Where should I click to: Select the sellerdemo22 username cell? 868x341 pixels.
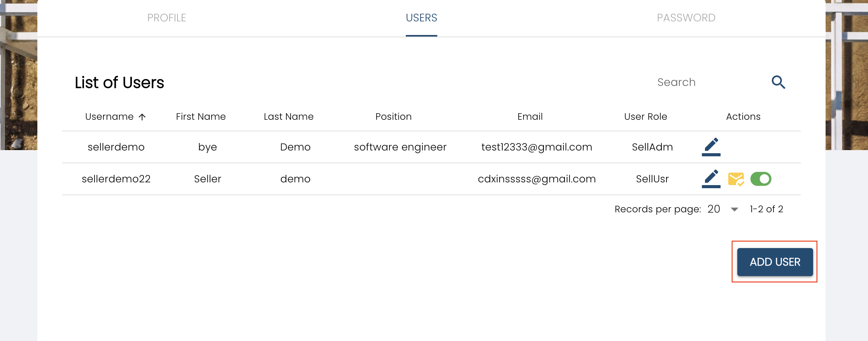coord(116,179)
